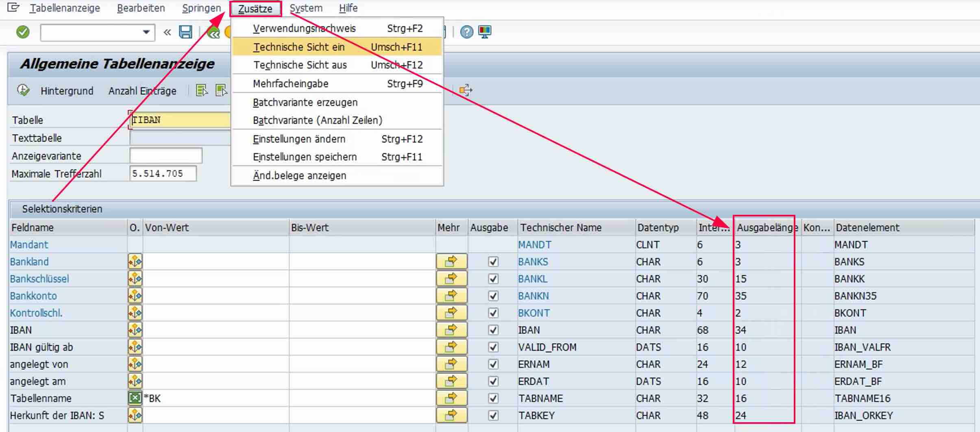
Task: Toggle Ausgabe checkbox for TABKEY row
Action: click(493, 415)
